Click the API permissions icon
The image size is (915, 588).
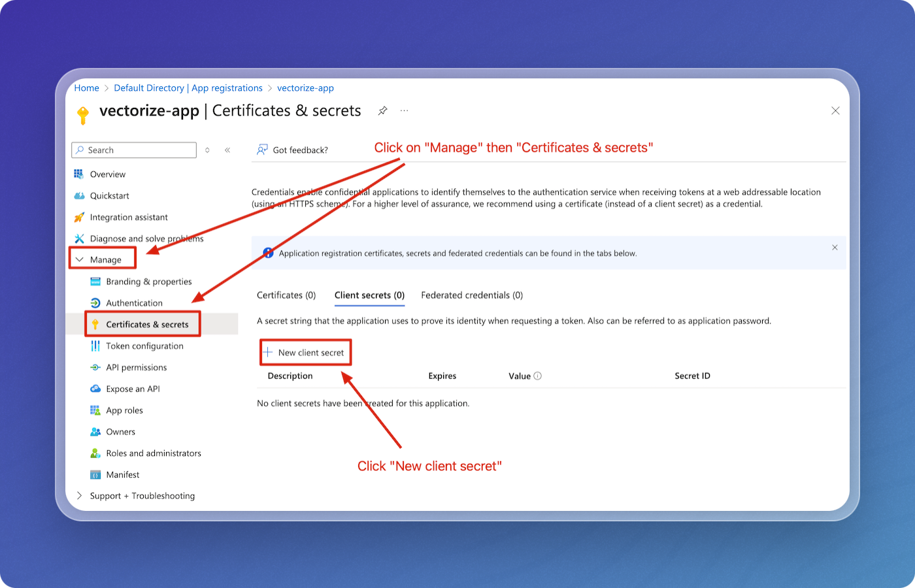tap(95, 367)
